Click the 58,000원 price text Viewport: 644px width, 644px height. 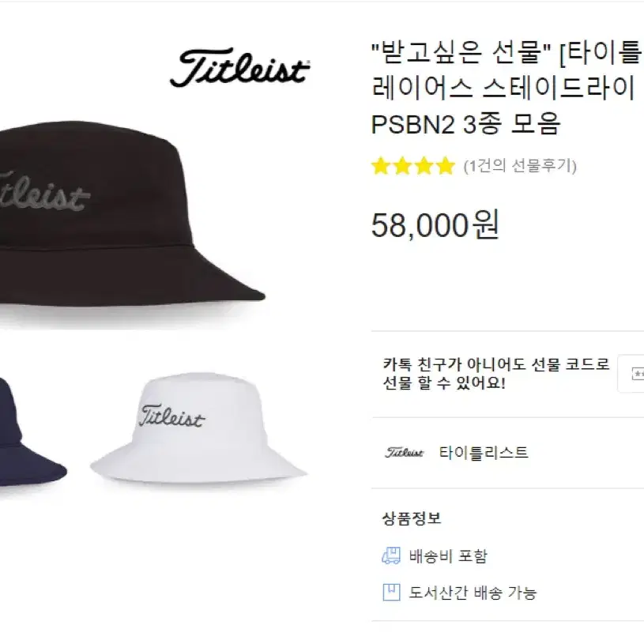click(435, 224)
